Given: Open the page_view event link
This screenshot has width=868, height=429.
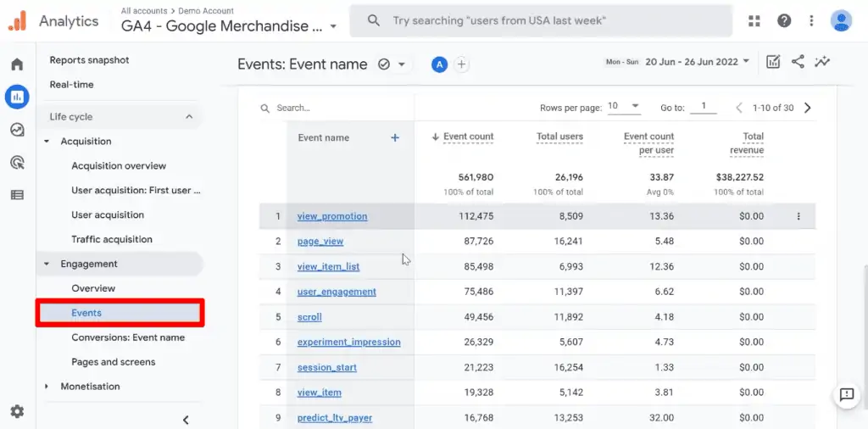Looking at the screenshot, I should click(320, 242).
